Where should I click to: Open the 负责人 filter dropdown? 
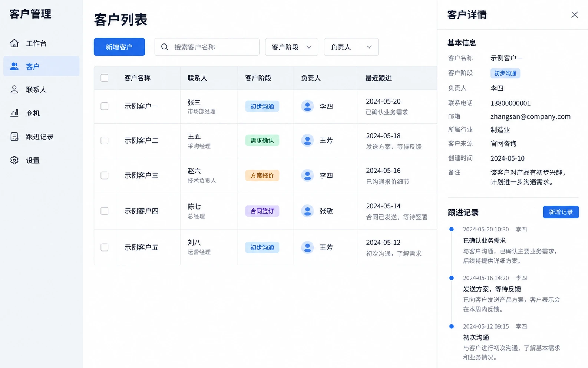tap(351, 47)
